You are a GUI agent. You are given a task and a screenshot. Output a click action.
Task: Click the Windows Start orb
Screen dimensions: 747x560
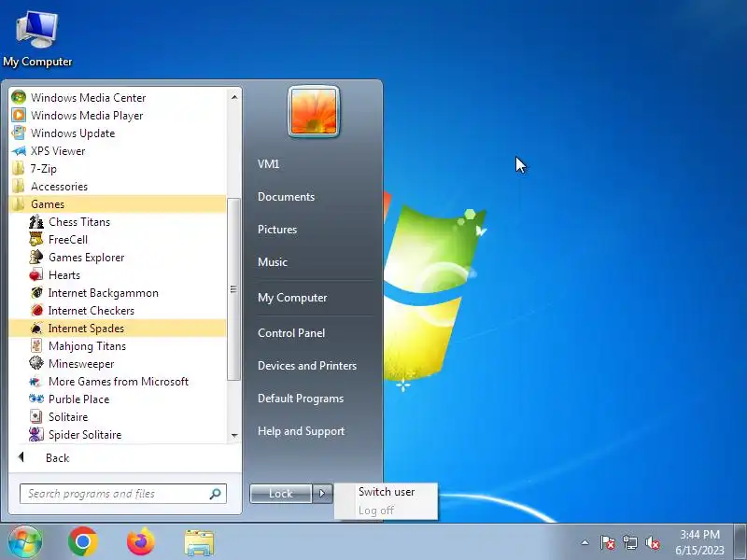pyautogui.click(x=25, y=542)
